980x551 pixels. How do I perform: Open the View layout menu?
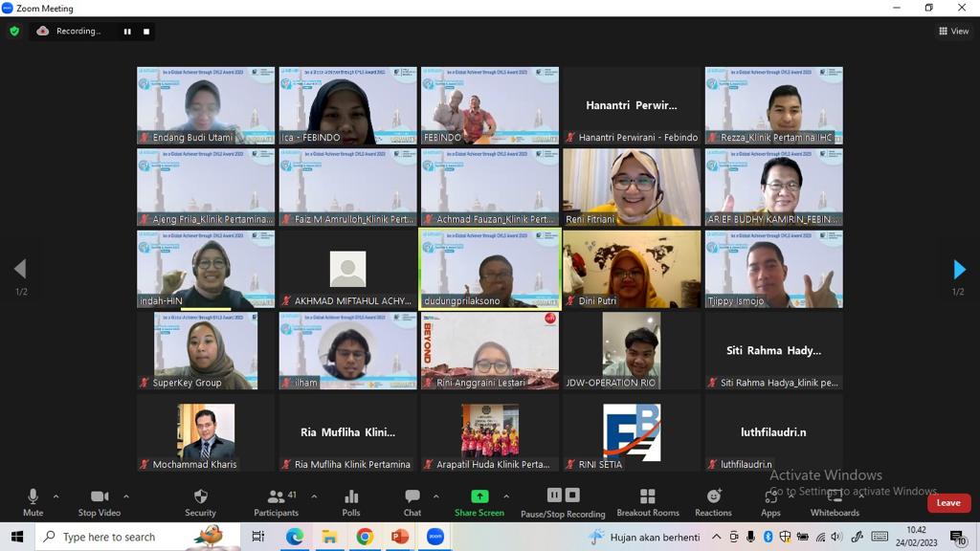tap(954, 32)
